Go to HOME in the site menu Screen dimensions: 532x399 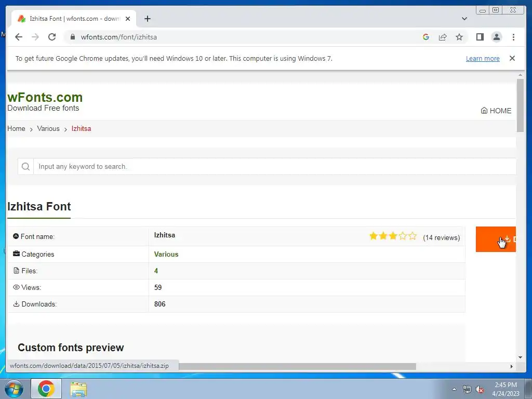[496, 111]
